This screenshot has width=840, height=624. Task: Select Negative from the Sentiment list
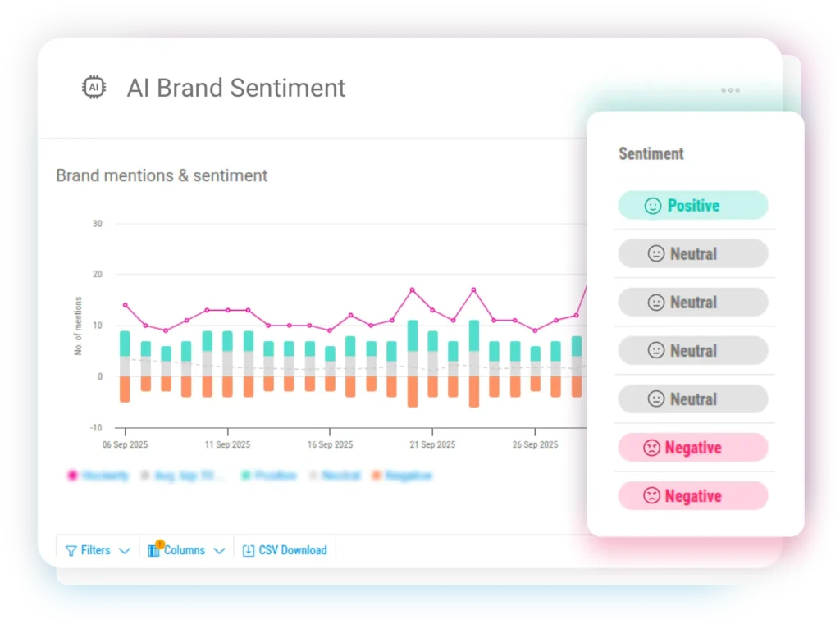tap(693, 447)
